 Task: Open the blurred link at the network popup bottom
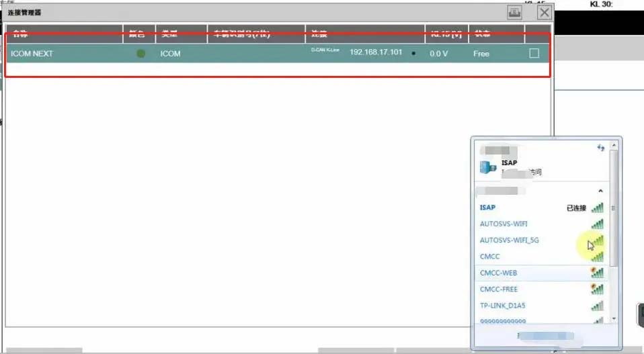546,336
